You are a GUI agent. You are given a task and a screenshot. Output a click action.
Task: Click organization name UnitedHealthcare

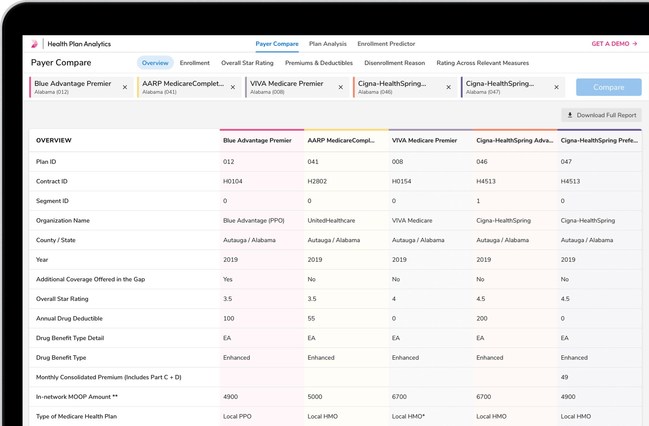point(331,220)
